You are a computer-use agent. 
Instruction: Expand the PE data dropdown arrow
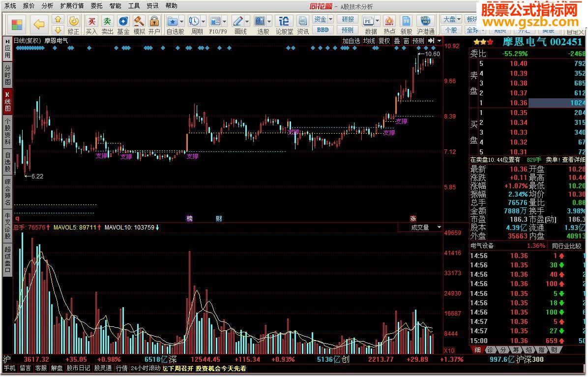pyautogui.click(x=377, y=21)
